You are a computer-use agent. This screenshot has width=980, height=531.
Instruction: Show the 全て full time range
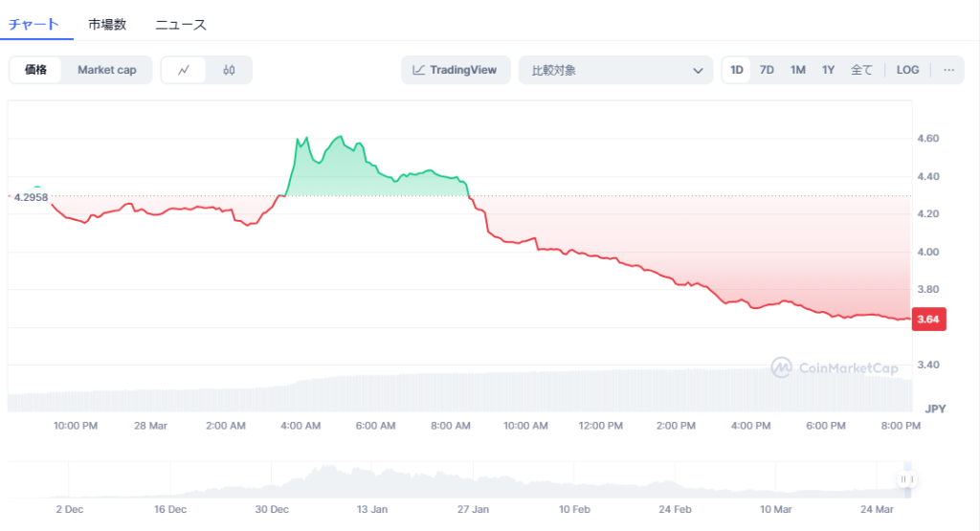861,70
